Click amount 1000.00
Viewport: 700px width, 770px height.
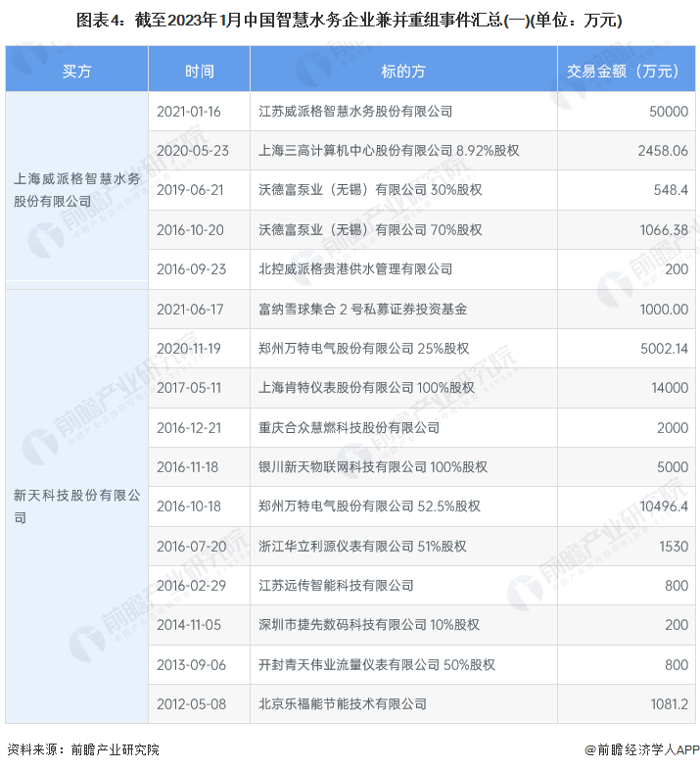point(664,310)
